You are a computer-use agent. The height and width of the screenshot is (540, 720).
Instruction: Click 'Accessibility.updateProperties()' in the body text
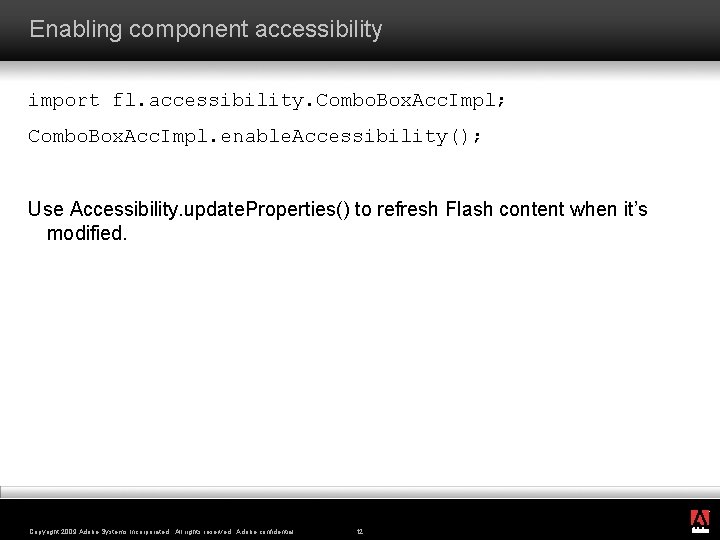(210, 209)
